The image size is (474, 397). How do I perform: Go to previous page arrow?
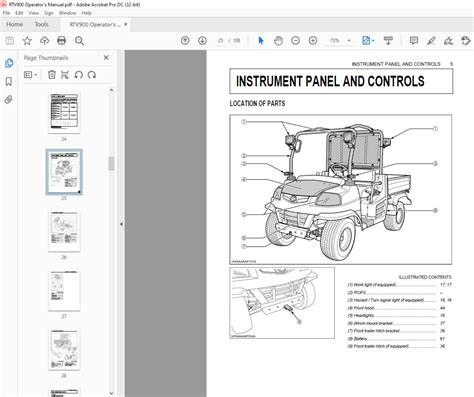(x=185, y=41)
